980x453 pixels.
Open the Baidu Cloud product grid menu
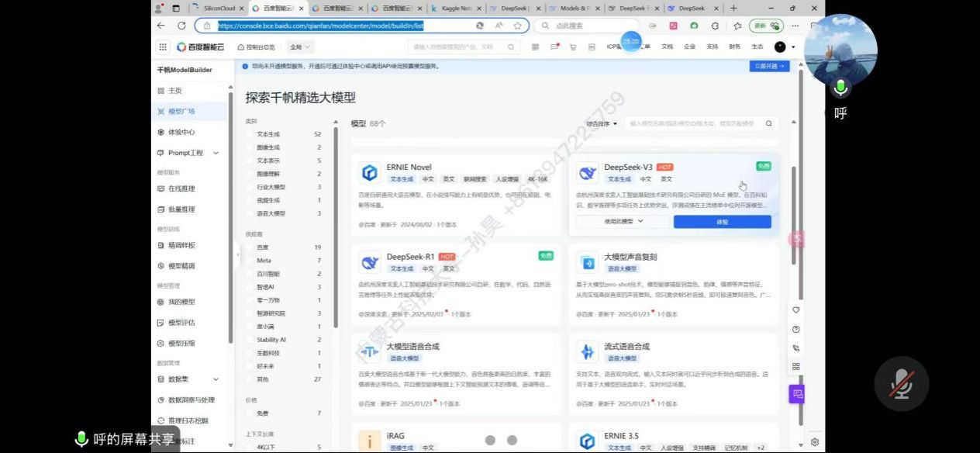pos(163,47)
